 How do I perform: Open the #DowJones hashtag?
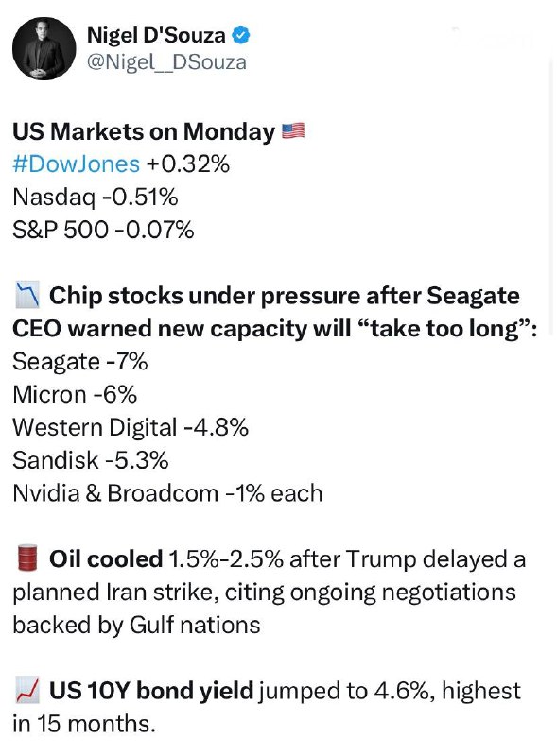click(x=77, y=163)
